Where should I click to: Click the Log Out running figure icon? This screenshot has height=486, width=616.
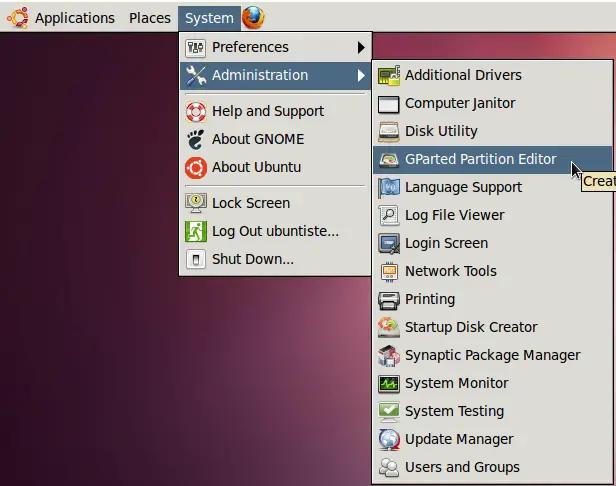195,231
